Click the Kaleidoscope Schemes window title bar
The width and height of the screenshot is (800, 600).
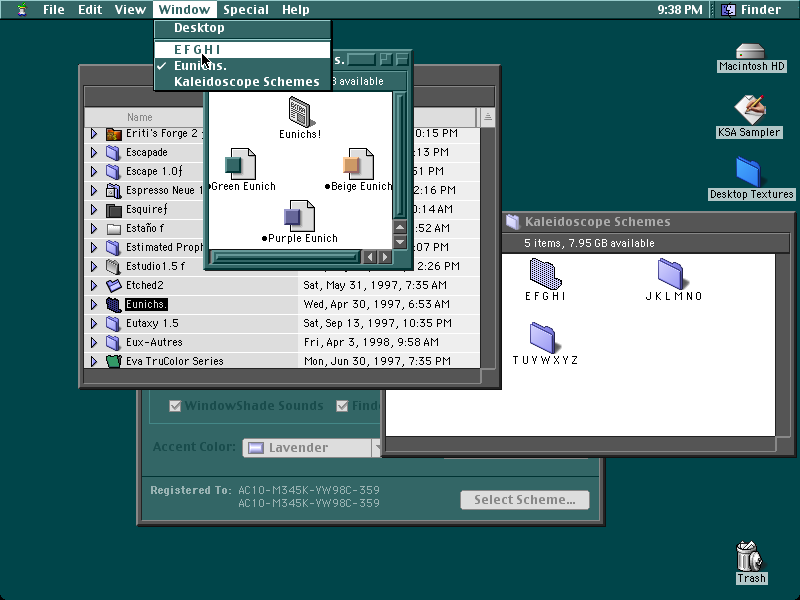(x=648, y=221)
